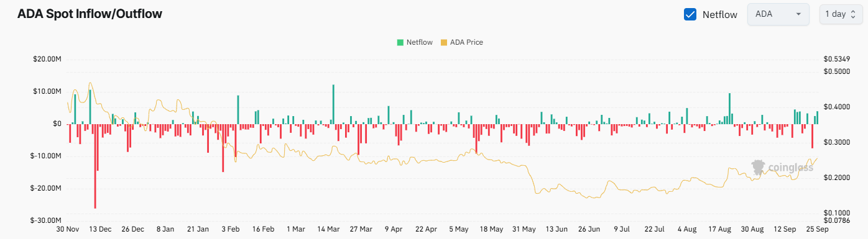Viewport: 868px width, 239px height.
Task: Click the 3 Feb date label
Action: (x=231, y=230)
